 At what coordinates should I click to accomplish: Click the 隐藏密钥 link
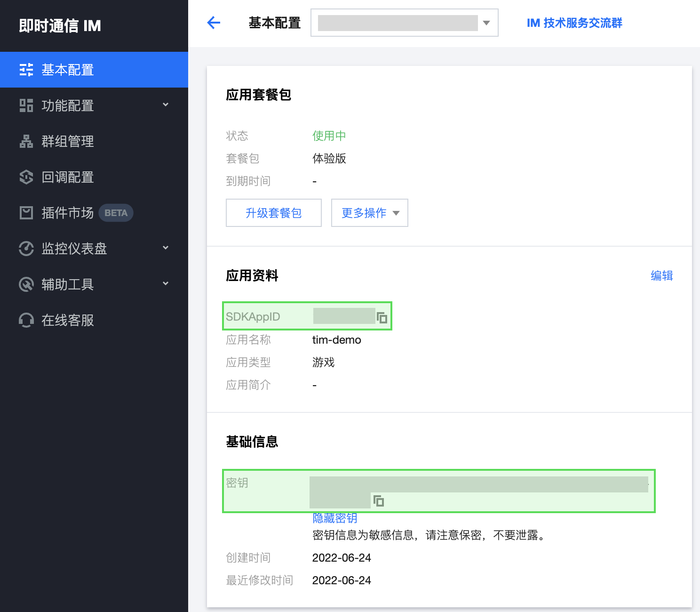click(334, 518)
